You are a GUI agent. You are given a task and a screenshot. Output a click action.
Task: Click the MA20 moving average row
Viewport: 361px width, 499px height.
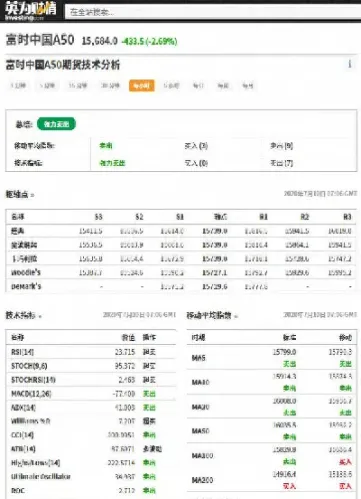point(271,407)
